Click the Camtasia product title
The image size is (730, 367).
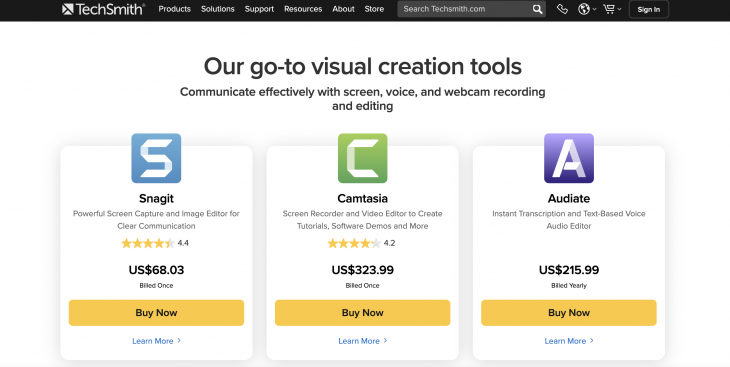pos(363,198)
